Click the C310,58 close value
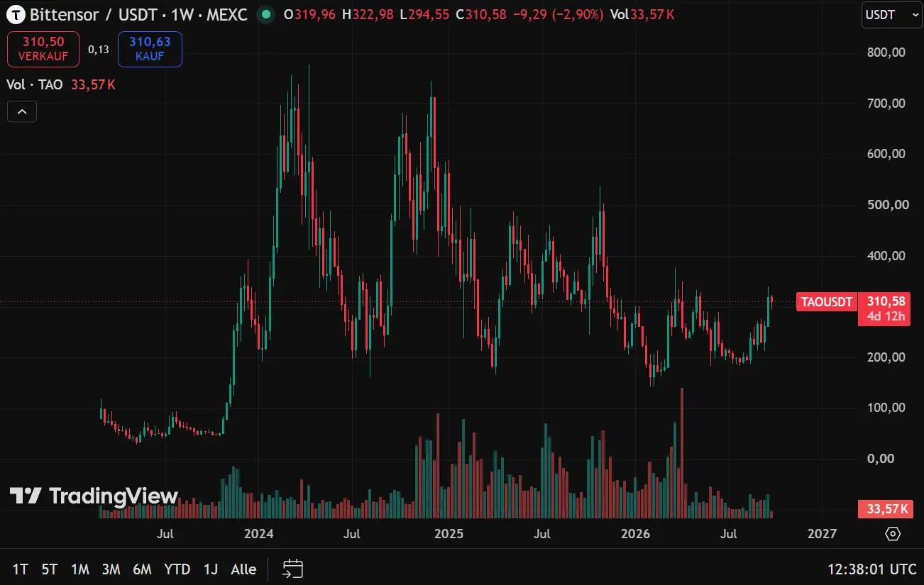Image resolution: width=924 pixels, height=585 pixels. tap(480, 14)
